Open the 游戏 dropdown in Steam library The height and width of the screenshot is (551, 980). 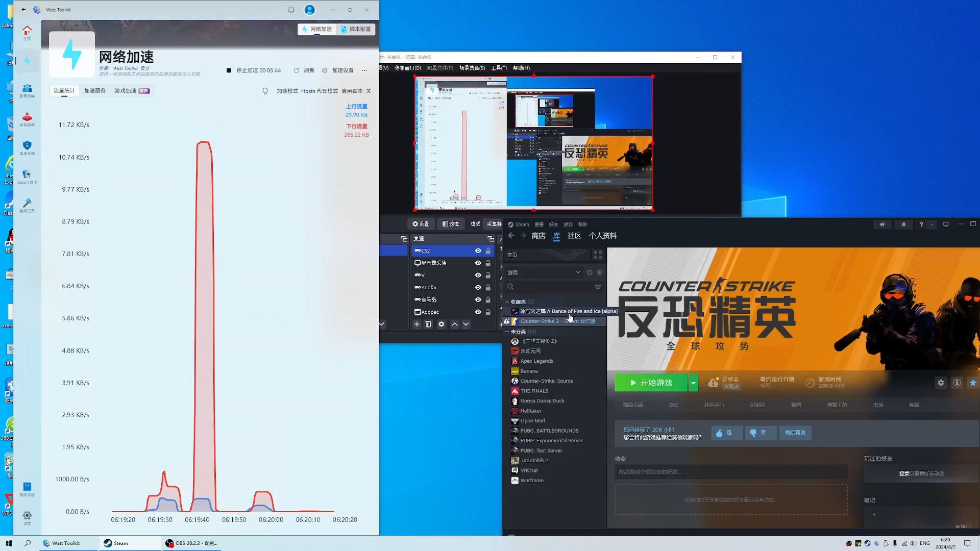[544, 272]
